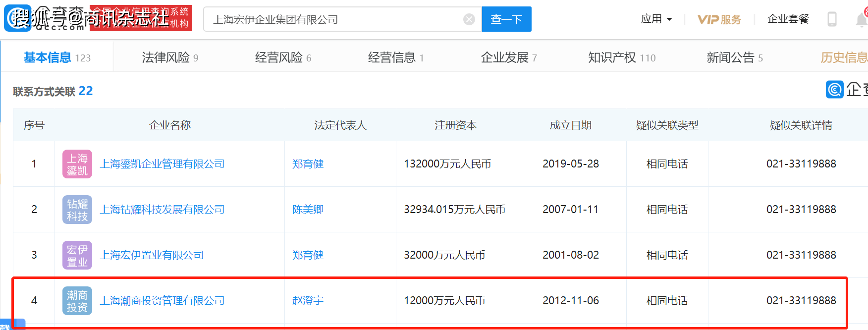Click phone number in 上海潮商投资 row

(x=801, y=301)
